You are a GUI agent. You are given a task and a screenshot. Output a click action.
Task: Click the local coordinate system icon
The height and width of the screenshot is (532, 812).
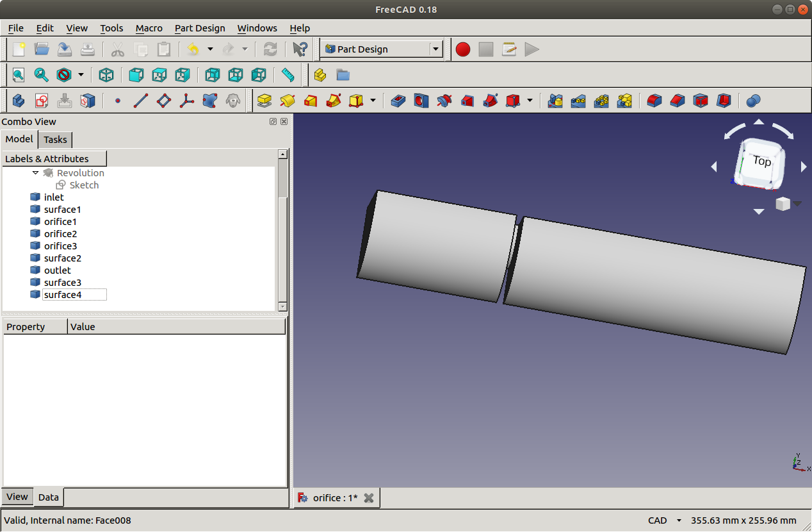[187, 101]
